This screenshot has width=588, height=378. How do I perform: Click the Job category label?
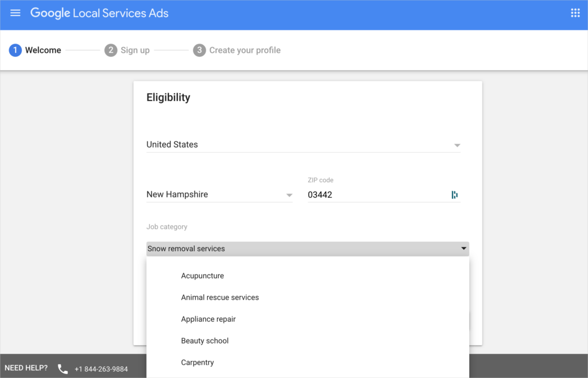pyautogui.click(x=167, y=227)
